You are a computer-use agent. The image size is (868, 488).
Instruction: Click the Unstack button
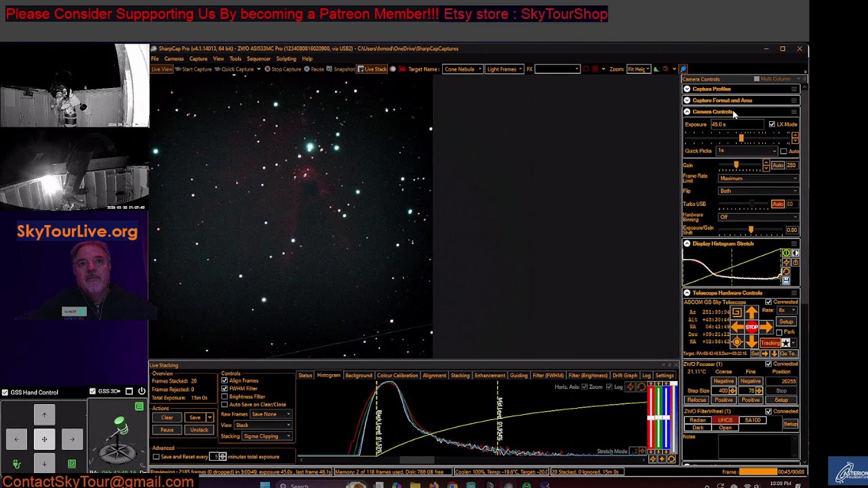(199, 430)
